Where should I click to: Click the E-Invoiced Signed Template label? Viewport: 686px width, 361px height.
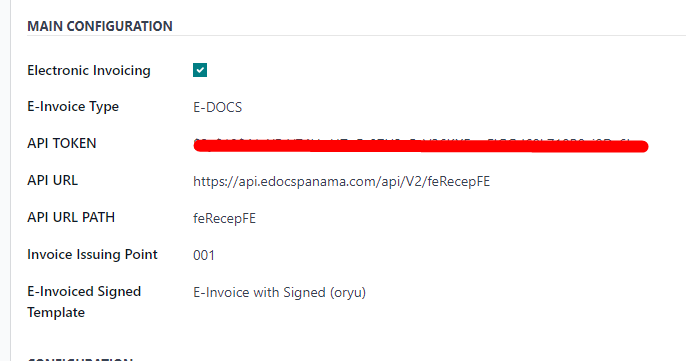pos(84,302)
